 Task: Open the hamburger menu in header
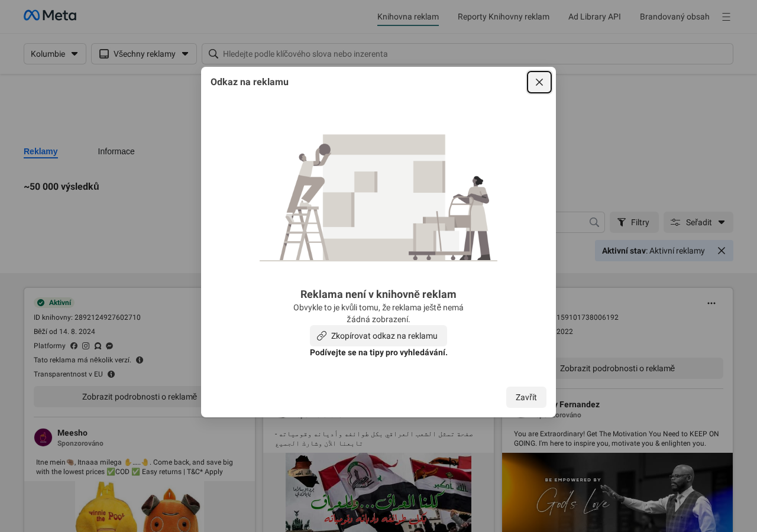tap(726, 17)
